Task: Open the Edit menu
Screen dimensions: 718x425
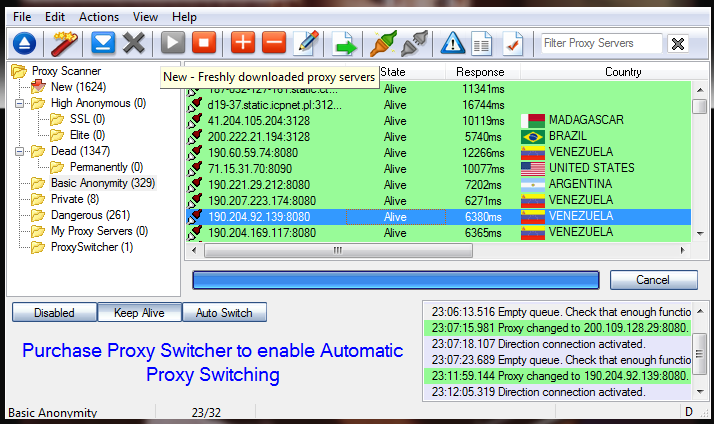Action: 54,17
